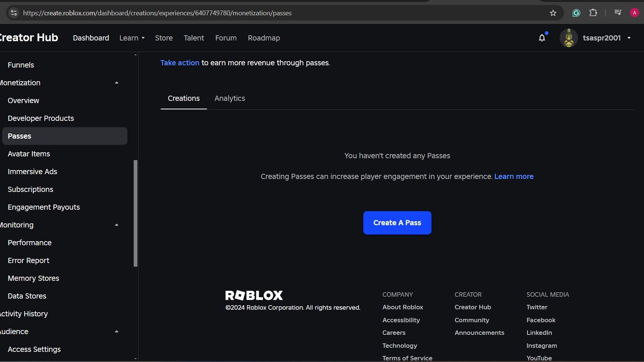Open Engagement Payouts in sidebar
644x362 pixels.
[x=44, y=207]
